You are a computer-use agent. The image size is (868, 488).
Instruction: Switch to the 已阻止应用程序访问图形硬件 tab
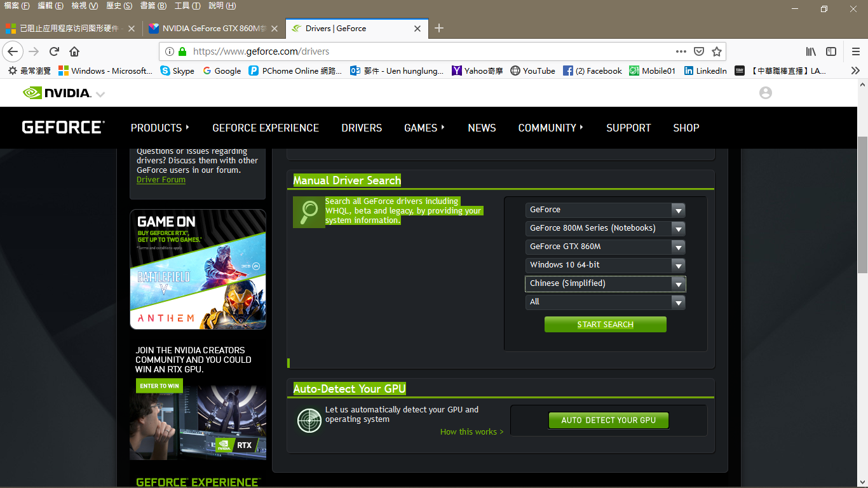[70, 29]
